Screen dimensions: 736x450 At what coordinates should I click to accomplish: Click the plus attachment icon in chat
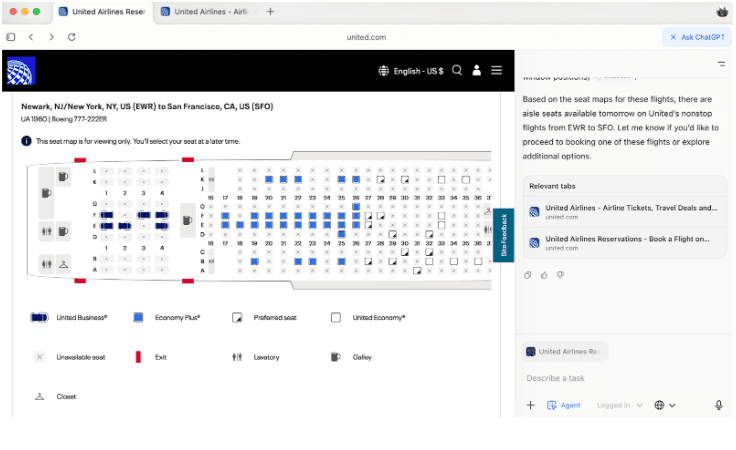(531, 405)
